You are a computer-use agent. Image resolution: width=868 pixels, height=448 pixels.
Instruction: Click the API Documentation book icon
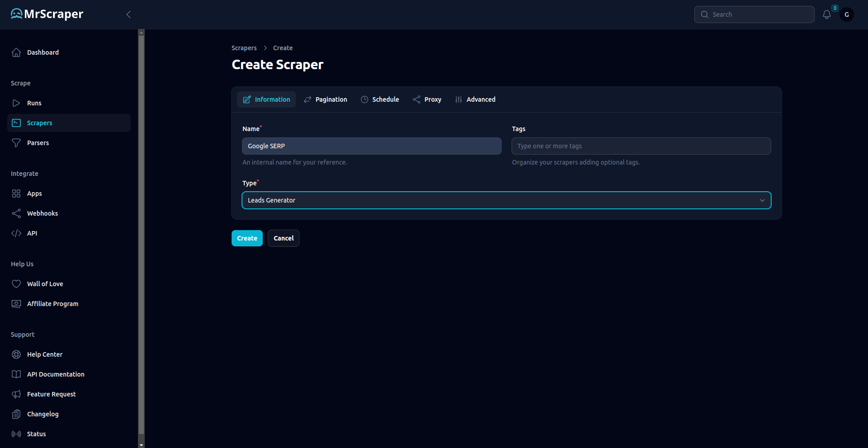pyautogui.click(x=16, y=374)
